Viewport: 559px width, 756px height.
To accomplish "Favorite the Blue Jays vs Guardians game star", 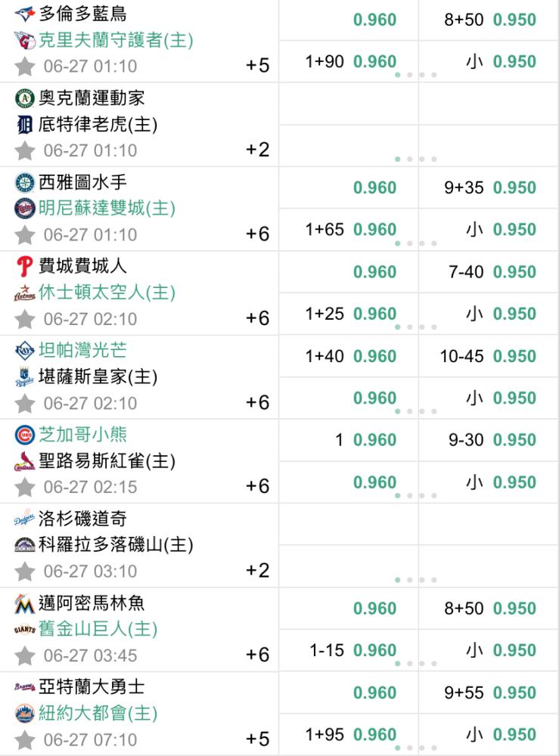I will click(x=25, y=67).
